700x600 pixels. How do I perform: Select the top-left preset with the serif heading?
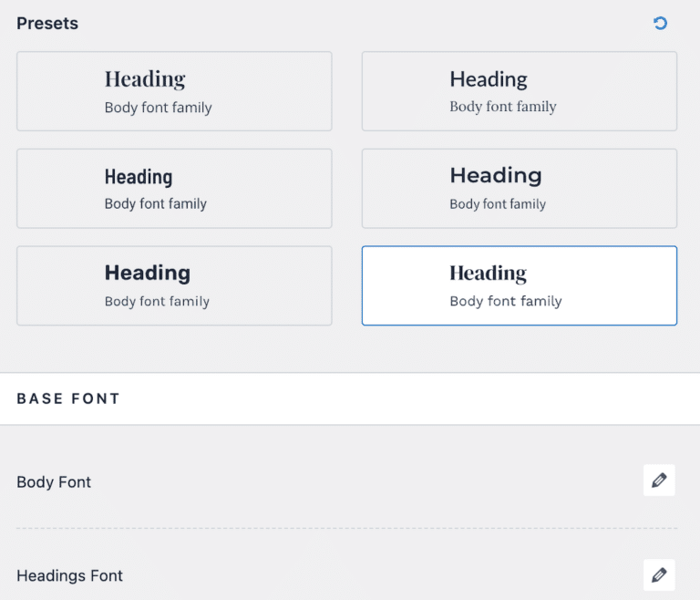pyautogui.click(x=174, y=91)
